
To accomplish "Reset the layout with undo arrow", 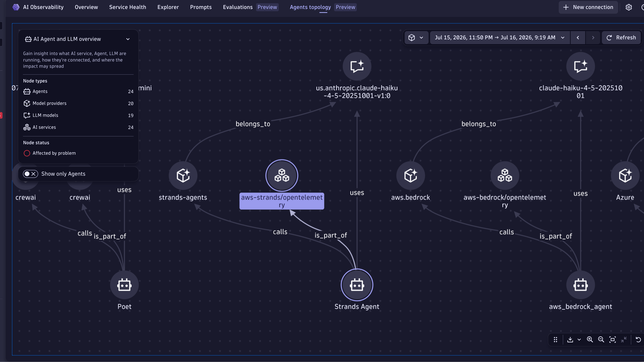I will click(x=638, y=340).
